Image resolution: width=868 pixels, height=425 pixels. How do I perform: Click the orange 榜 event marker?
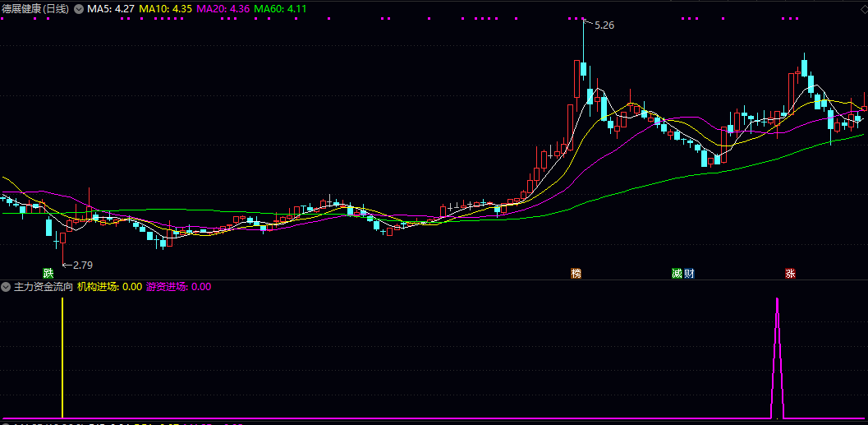pyautogui.click(x=576, y=273)
